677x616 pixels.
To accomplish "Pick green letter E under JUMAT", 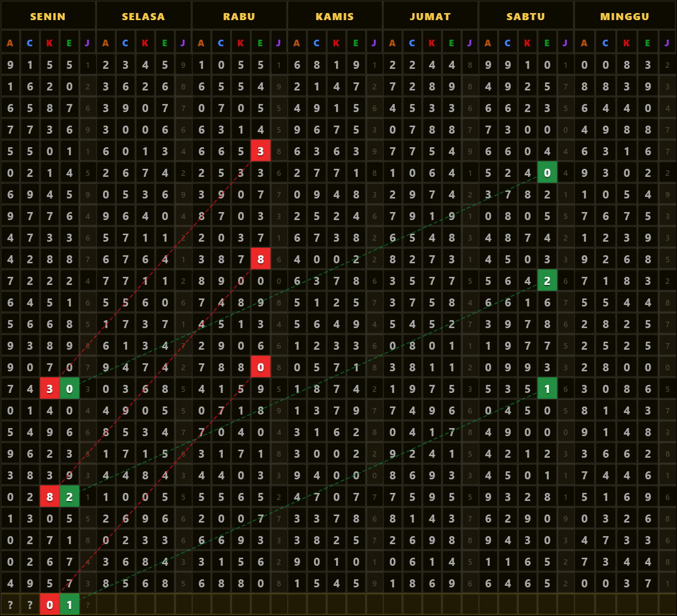I will click(452, 43).
